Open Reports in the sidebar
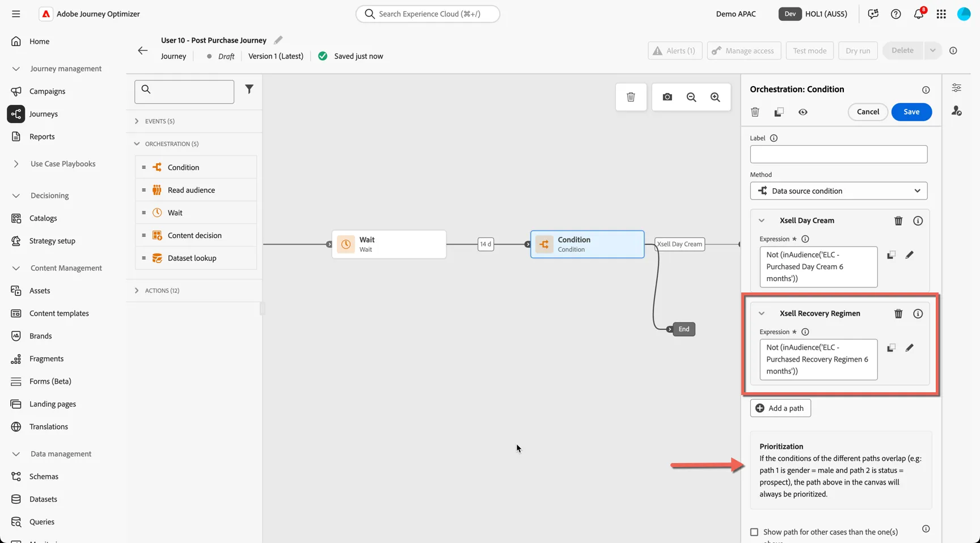This screenshot has width=980, height=543. click(42, 137)
